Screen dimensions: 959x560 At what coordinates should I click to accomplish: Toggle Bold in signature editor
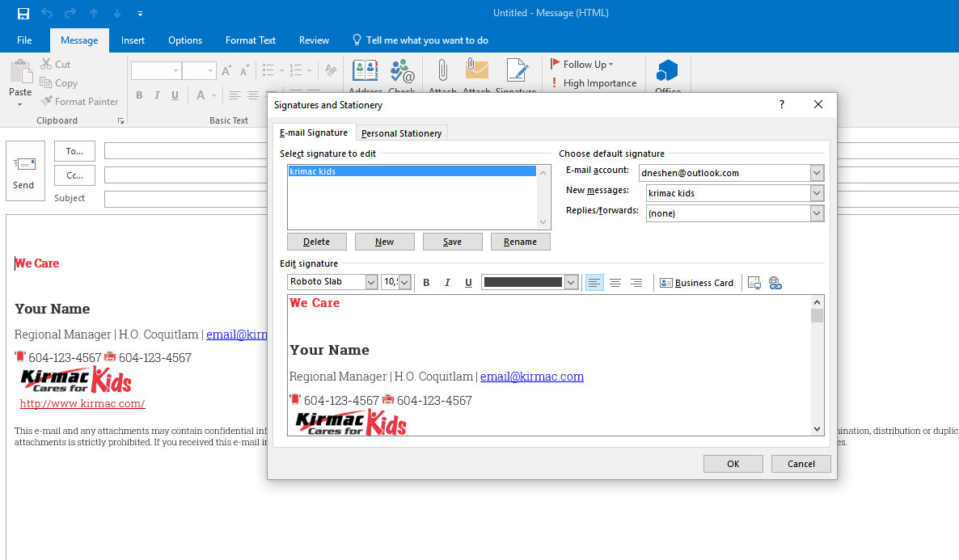coord(426,283)
